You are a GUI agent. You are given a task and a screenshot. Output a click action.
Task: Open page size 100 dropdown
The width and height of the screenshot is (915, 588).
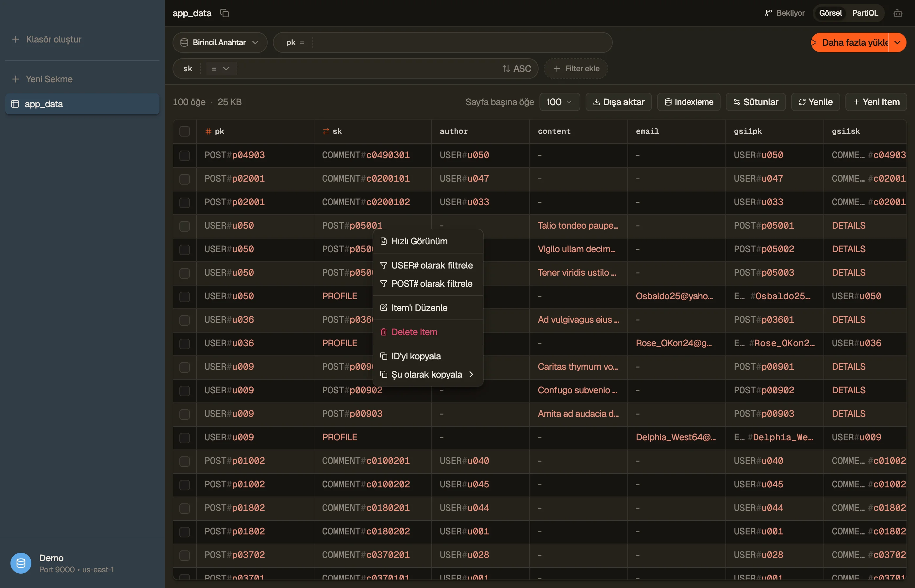[x=559, y=102]
